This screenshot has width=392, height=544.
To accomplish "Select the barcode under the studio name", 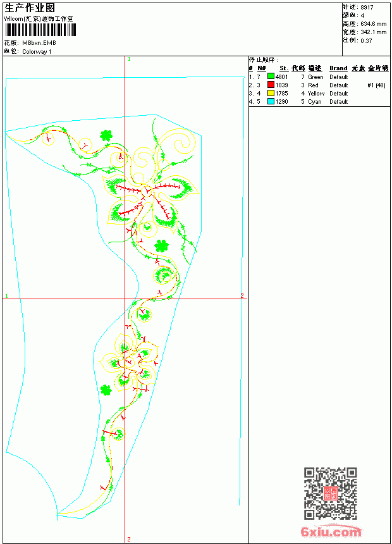I will coord(40,30).
